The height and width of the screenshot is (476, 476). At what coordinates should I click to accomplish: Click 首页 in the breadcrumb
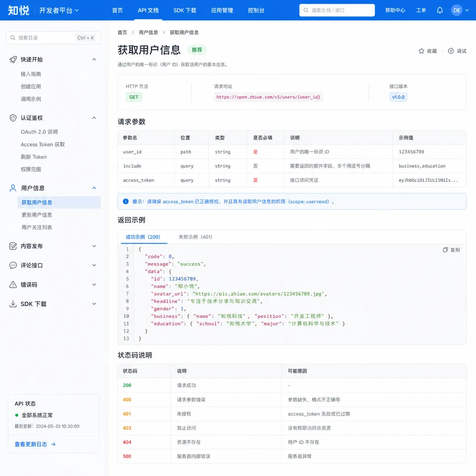coord(122,33)
